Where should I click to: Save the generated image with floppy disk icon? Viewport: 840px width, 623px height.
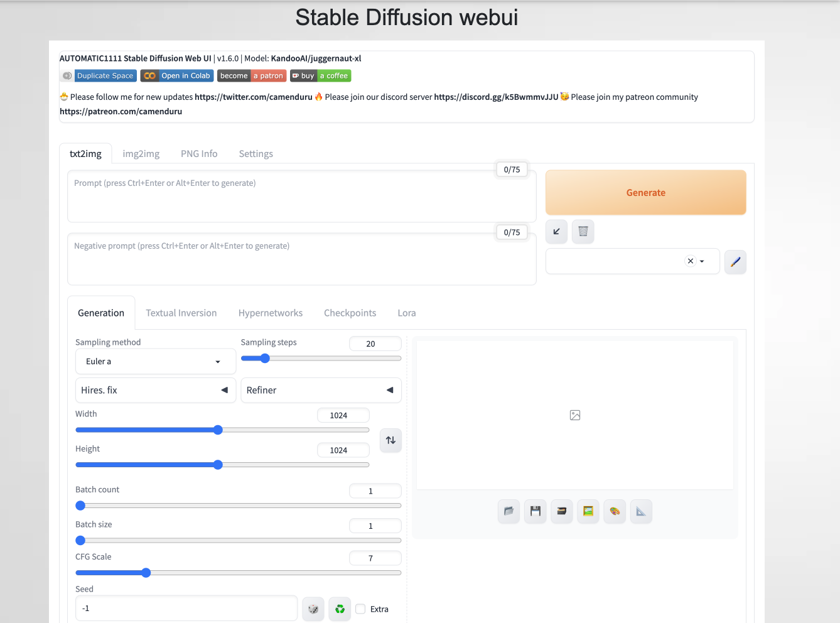(x=535, y=511)
